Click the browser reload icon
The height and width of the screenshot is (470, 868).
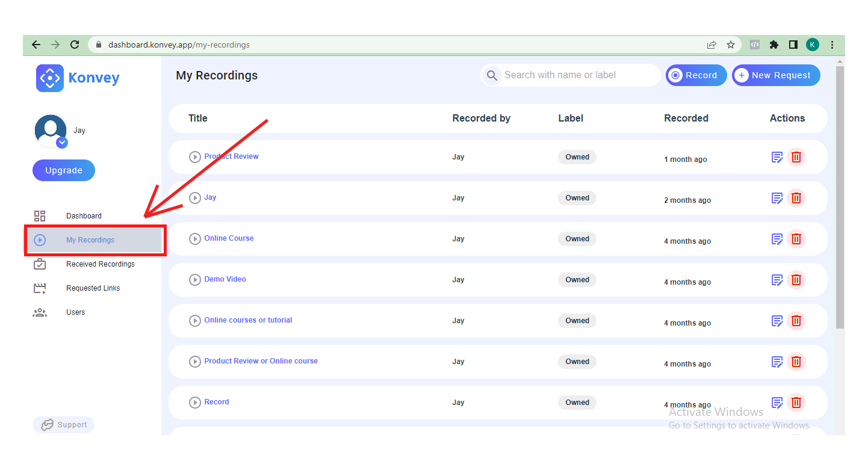pos(75,45)
